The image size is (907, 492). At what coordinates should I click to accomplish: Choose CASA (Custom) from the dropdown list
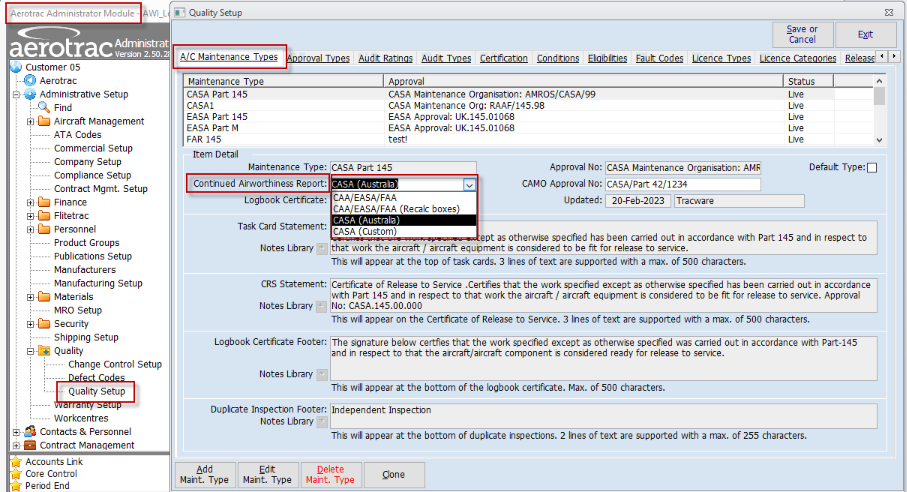tap(365, 231)
